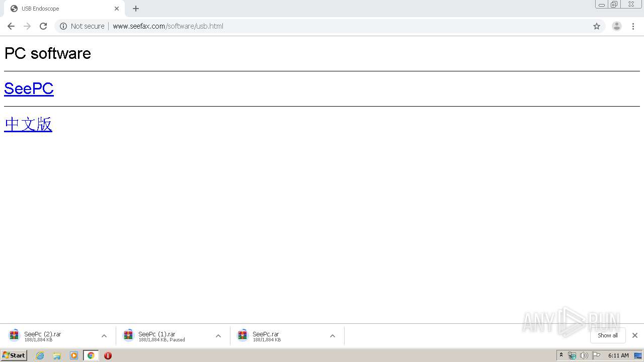Go back to the previous page
644x362 pixels.
[11, 26]
